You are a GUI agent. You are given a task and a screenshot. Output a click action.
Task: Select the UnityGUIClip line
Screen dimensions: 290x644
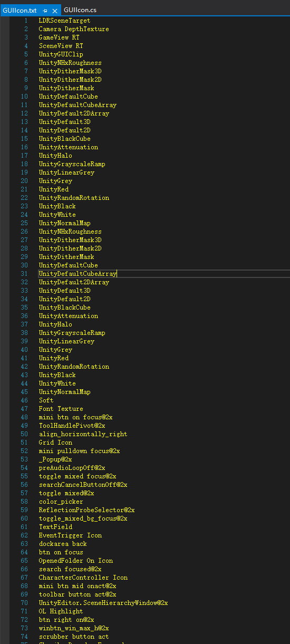click(x=61, y=54)
